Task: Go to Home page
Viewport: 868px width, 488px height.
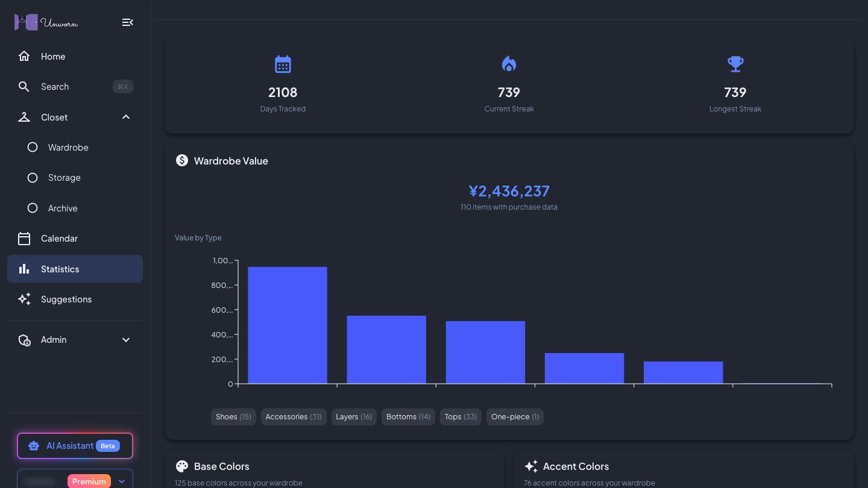Action: [75, 56]
